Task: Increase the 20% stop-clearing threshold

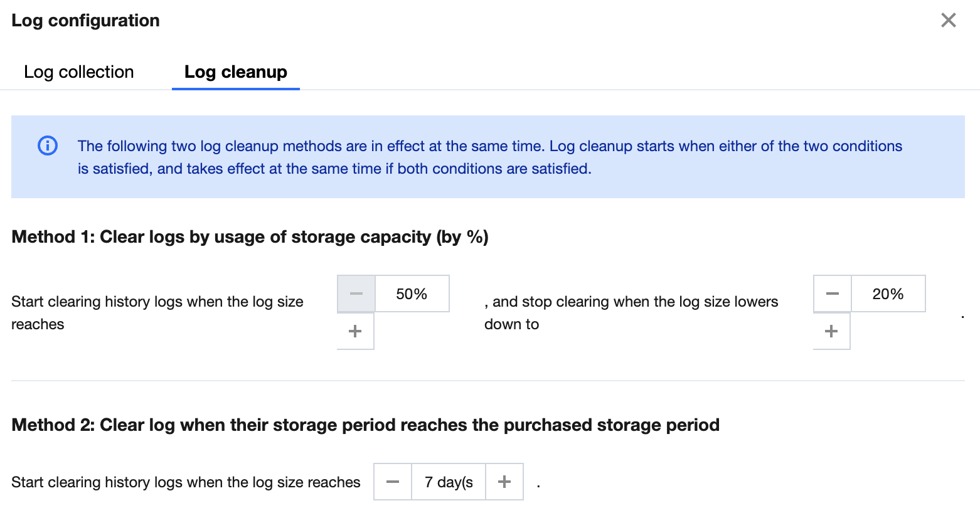Action: pyautogui.click(x=831, y=331)
